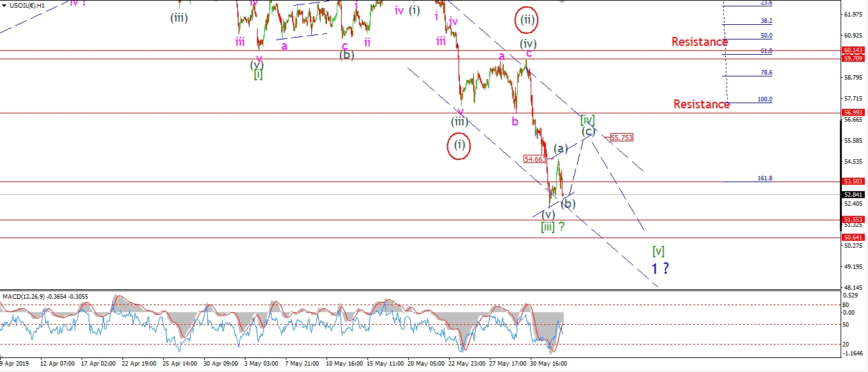The image size is (868, 372).
Task: Select the 51.553 price level tag
Action: tap(853, 220)
